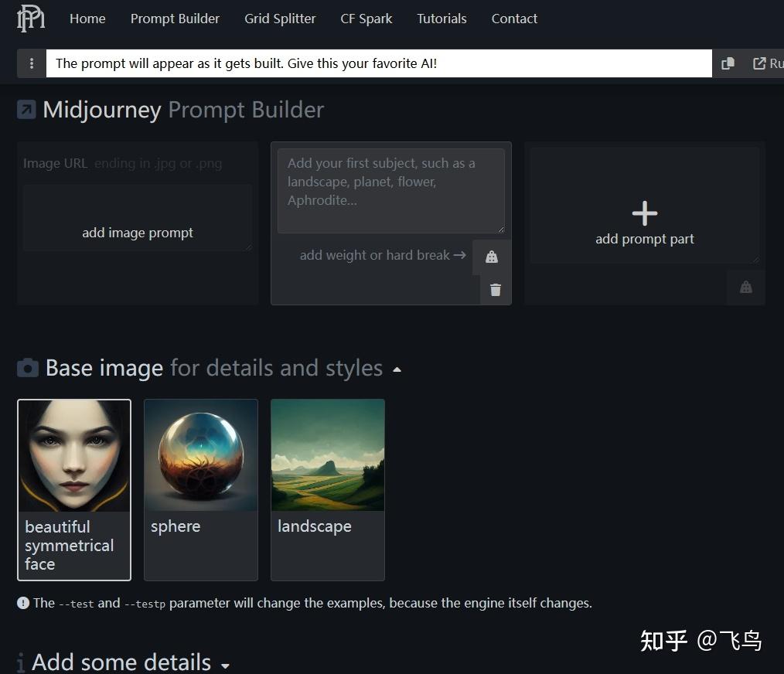Open the three-dot prompt options menu
Screen dimensions: 784x674
pyautogui.click(x=32, y=63)
